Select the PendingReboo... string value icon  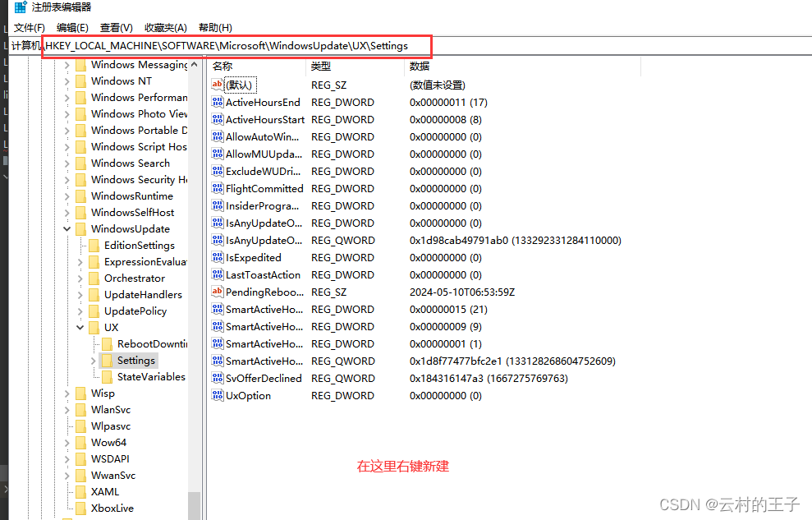click(x=218, y=292)
